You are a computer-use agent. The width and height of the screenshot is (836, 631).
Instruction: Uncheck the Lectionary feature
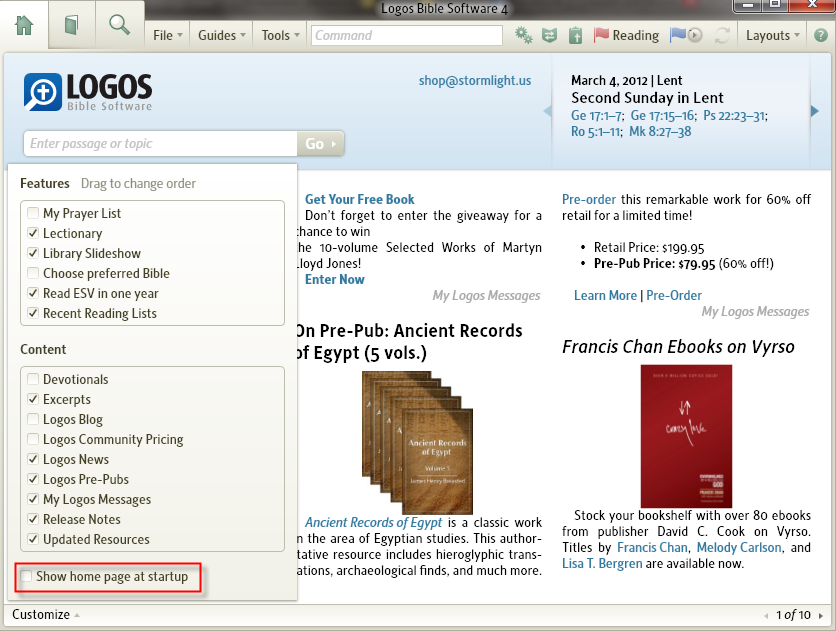tap(33, 233)
